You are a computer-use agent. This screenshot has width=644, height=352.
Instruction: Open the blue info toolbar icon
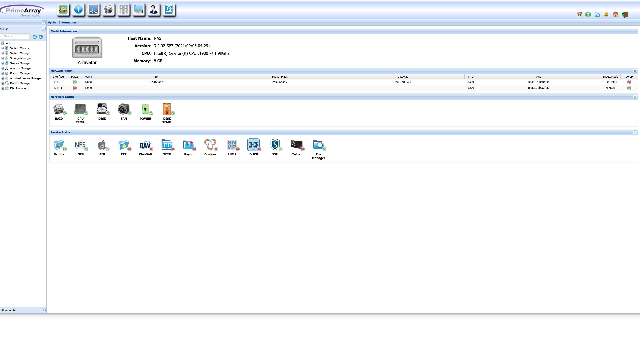tap(78, 10)
